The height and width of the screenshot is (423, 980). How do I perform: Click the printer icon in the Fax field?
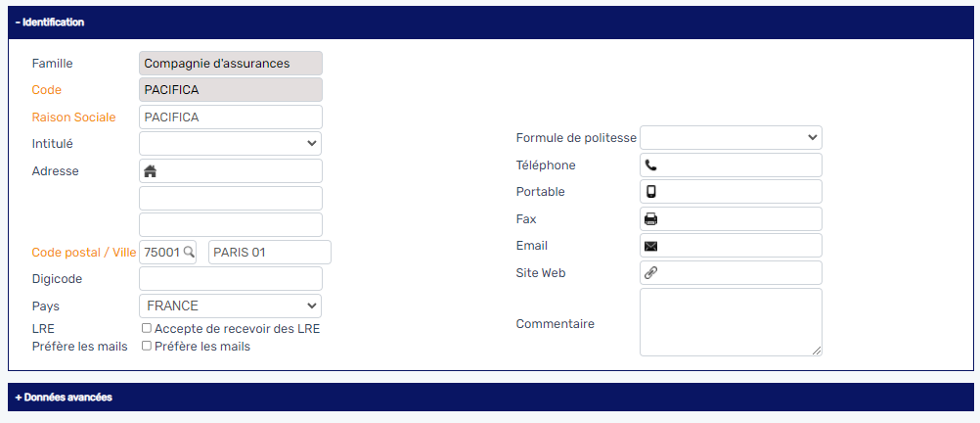[x=651, y=219]
